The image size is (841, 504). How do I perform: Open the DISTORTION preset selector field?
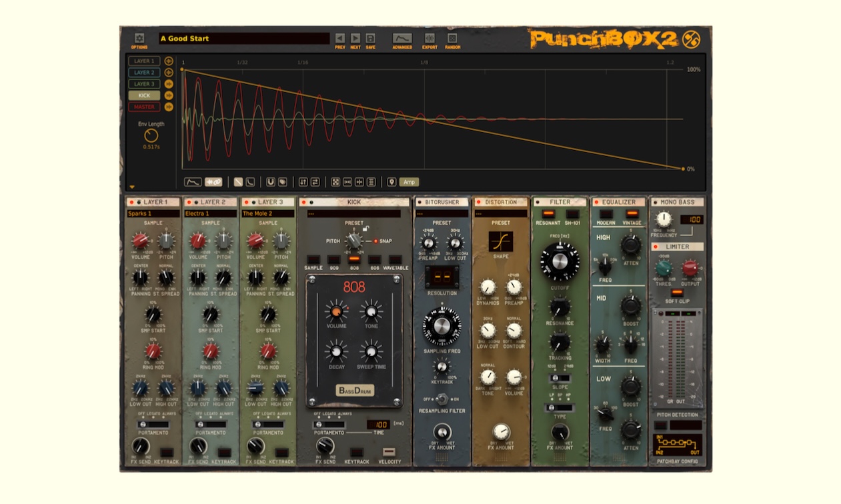pos(501,214)
